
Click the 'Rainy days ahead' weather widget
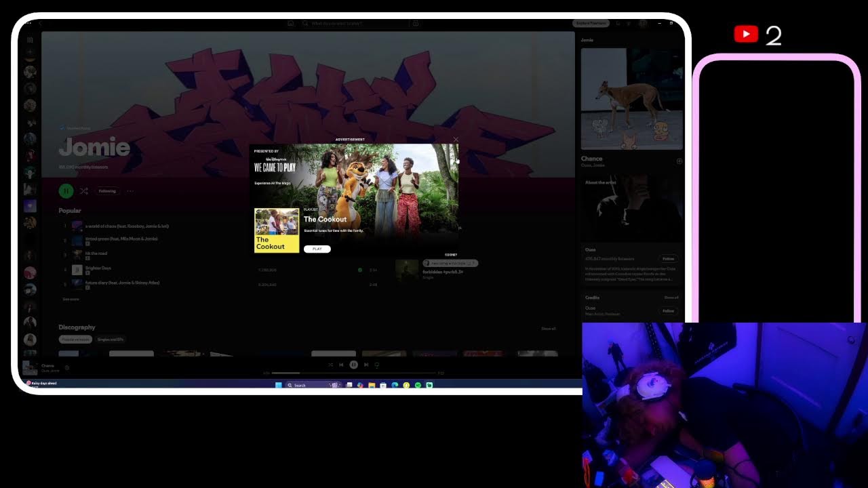coord(41,384)
